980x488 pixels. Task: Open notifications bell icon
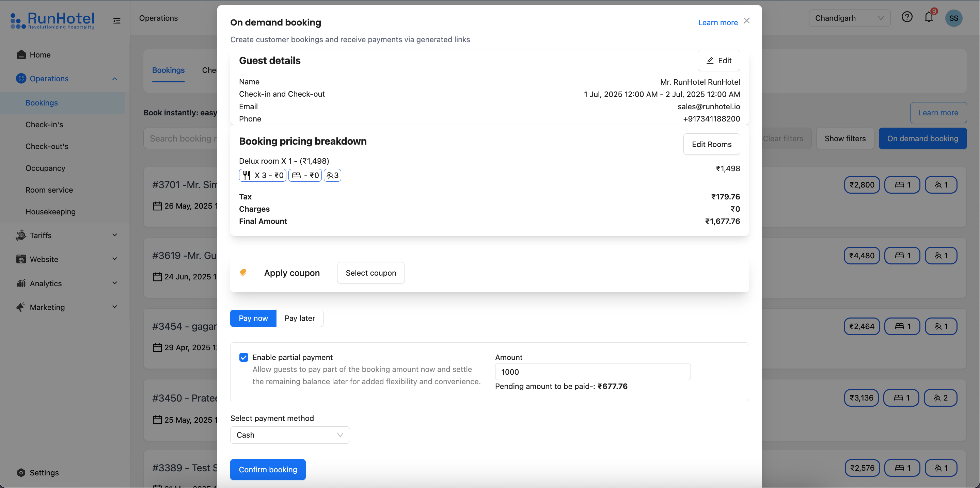[929, 17]
